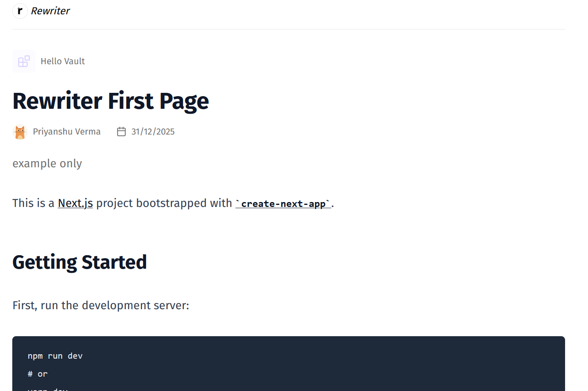Click the 'example only' description text
588x391 pixels.
point(47,164)
